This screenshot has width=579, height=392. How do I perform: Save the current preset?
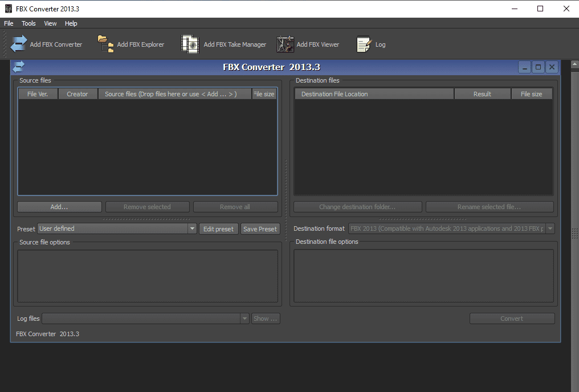(260, 228)
